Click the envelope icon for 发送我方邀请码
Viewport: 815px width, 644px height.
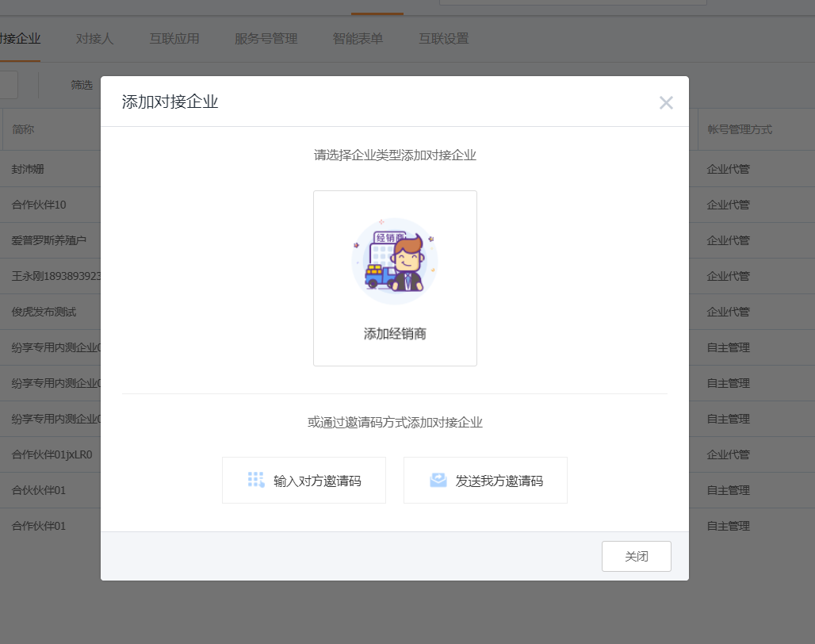pyautogui.click(x=438, y=480)
